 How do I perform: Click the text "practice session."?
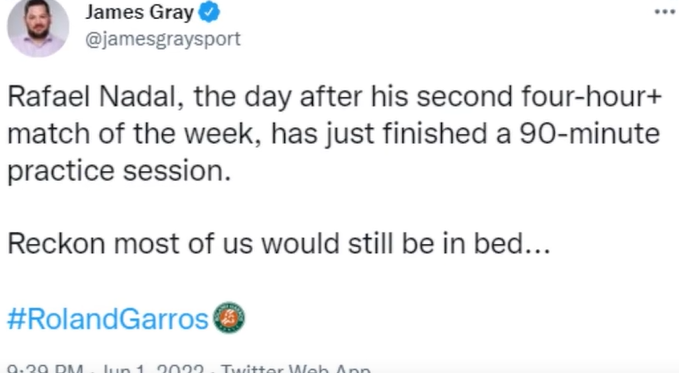click(x=119, y=171)
